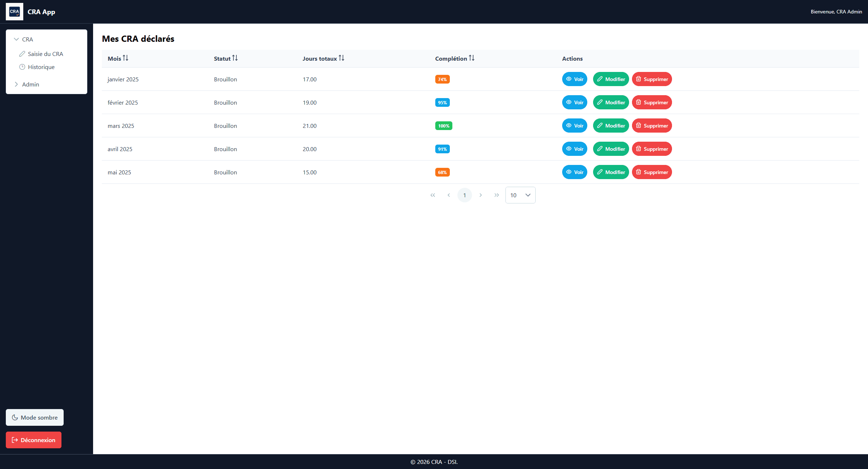Screen dimensions: 868x469
Task: Toggle dark mode via Mode sombre
Action: pyautogui.click(x=35, y=417)
